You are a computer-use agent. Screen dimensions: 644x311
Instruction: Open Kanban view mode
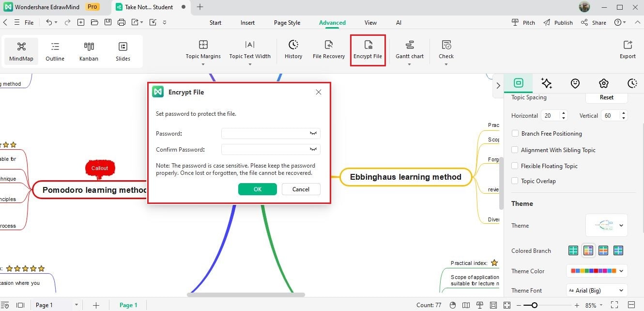point(89,51)
